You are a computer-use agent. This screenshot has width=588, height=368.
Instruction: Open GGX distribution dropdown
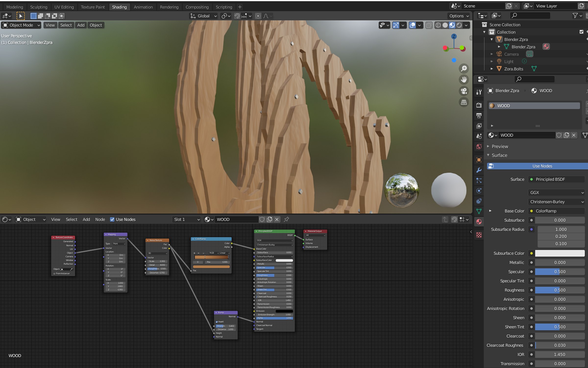tap(556, 193)
